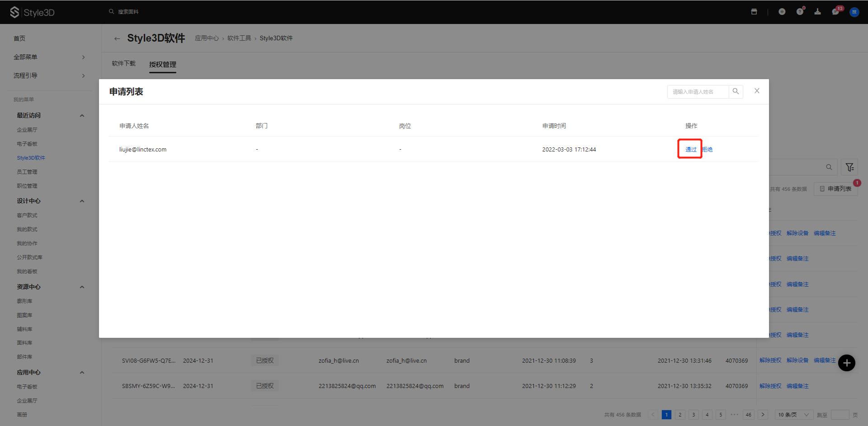Image resolution: width=868 pixels, height=426 pixels.
Task: Click the language switch 中 icon
Action: tap(782, 12)
